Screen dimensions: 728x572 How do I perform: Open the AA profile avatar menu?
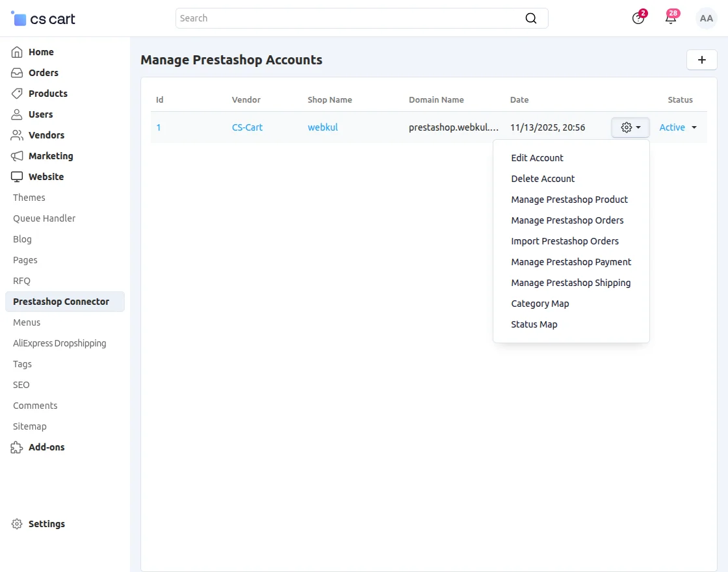(x=707, y=18)
